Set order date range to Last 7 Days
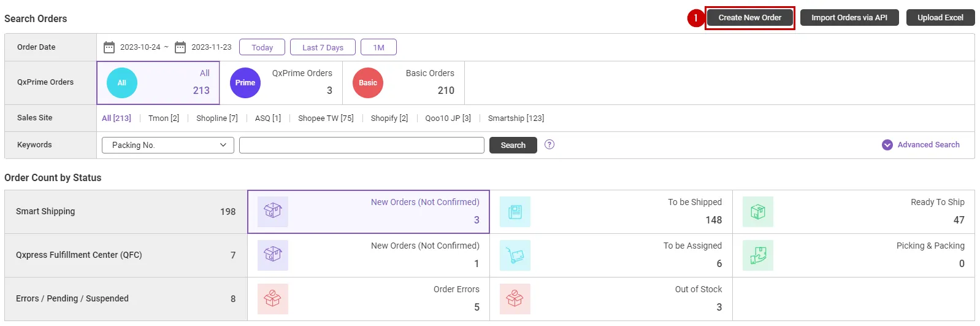This screenshot has width=980, height=326. pyautogui.click(x=323, y=47)
